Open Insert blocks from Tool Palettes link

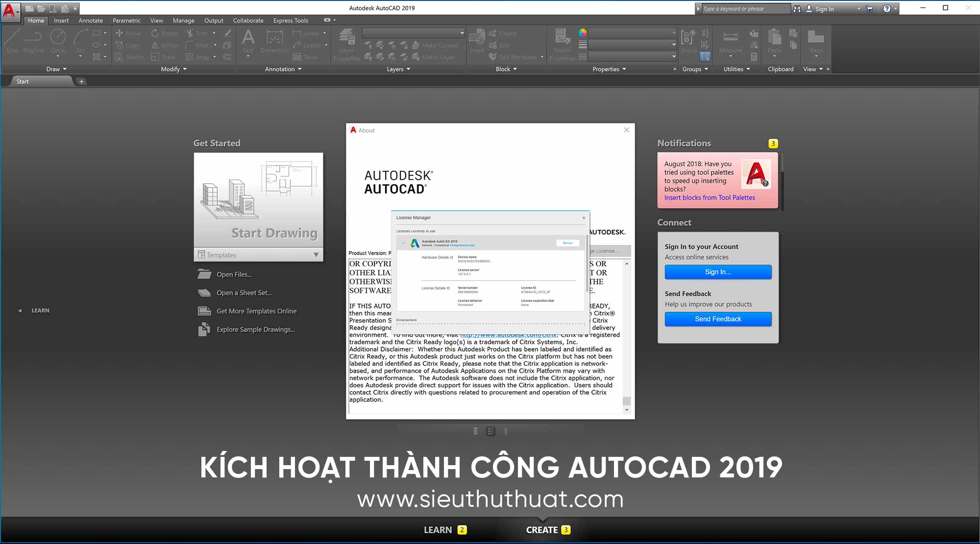click(709, 197)
